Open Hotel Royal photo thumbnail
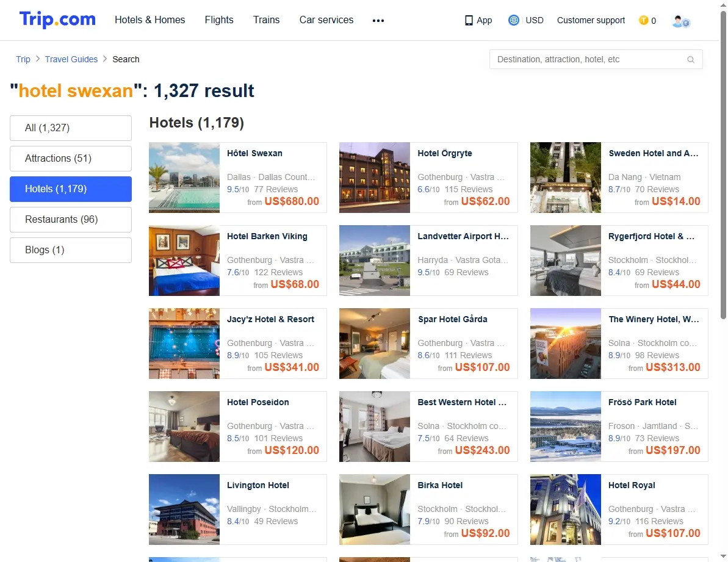728x562 pixels. [566, 510]
